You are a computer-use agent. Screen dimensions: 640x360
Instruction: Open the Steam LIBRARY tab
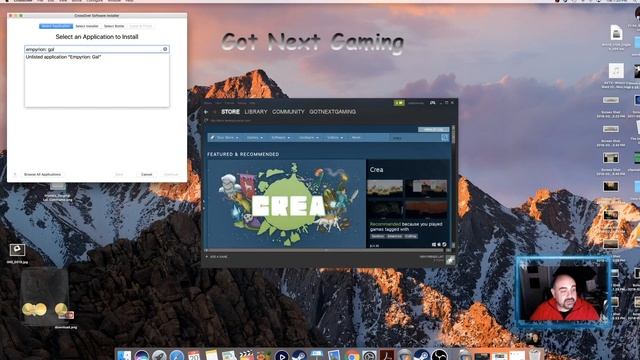256,112
